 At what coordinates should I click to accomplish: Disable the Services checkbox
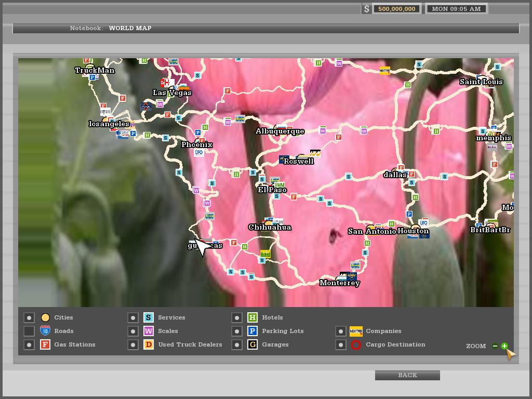point(133,318)
